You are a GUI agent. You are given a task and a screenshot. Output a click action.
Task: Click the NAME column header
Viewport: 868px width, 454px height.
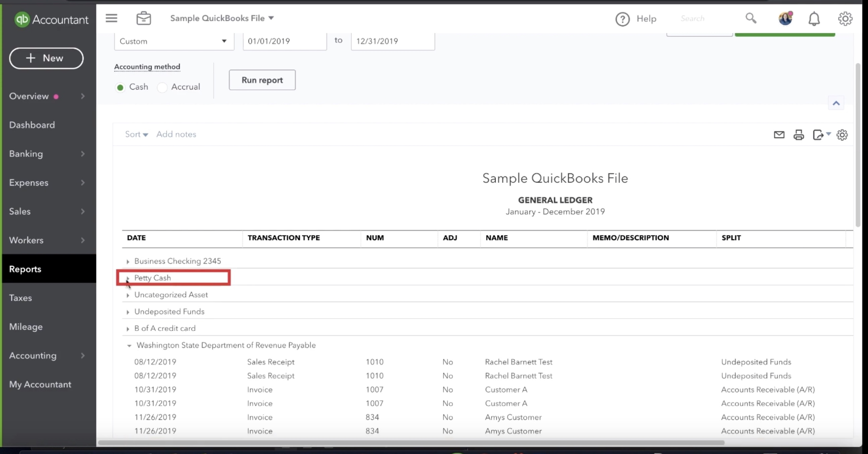[x=496, y=238]
